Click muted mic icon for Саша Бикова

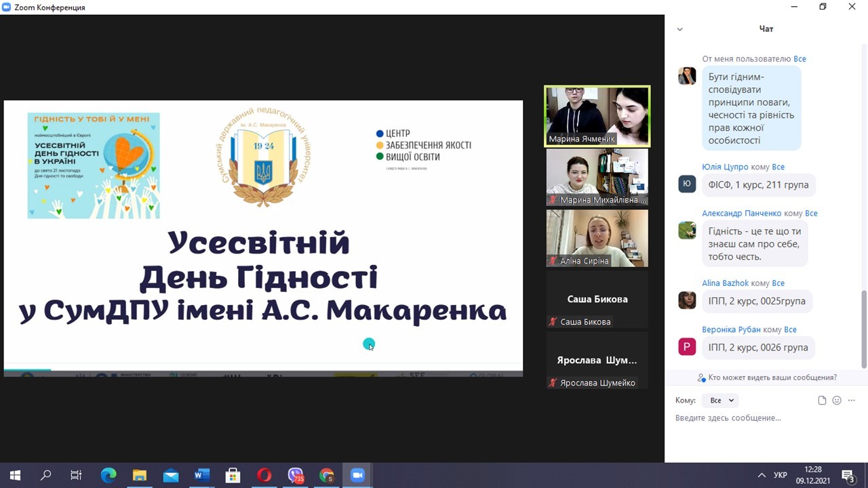(x=553, y=322)
